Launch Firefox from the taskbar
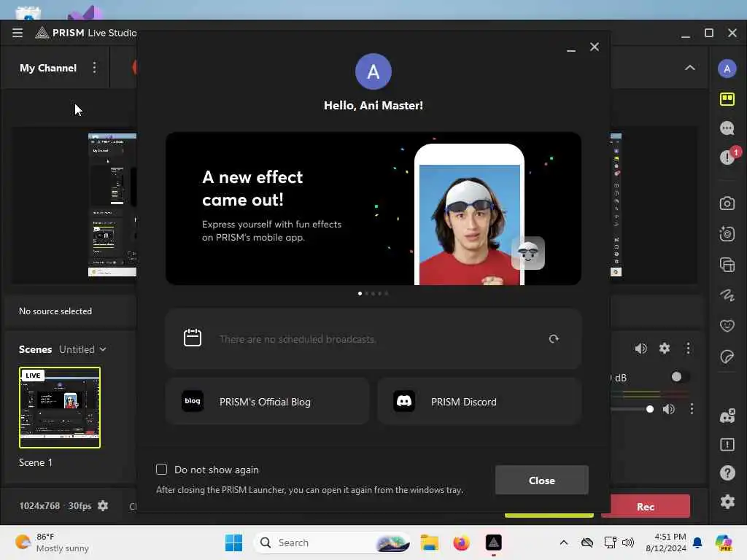The height and width of the screenshot is (560, 747). click(x=461, y=542)
